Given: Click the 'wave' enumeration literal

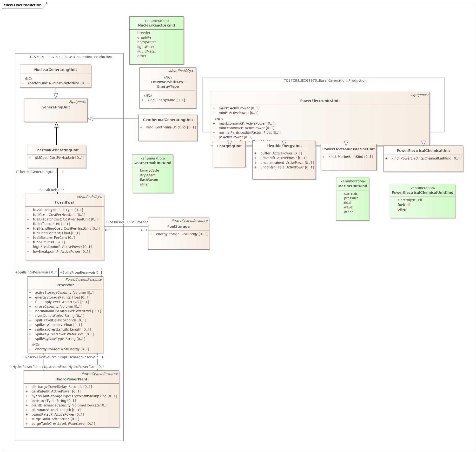Looking at the screenshot, I should click(348, 207).
